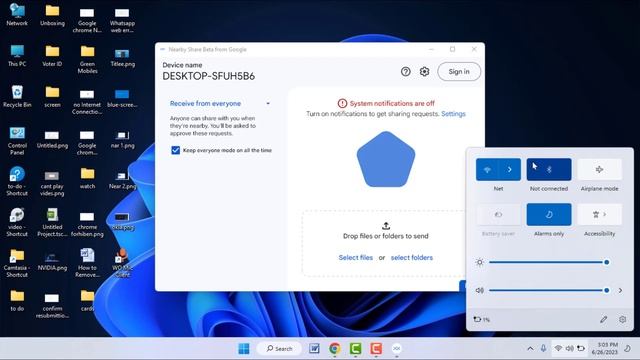
Task: Select Titlee.png file on desktop
Action: pos(122,57)
